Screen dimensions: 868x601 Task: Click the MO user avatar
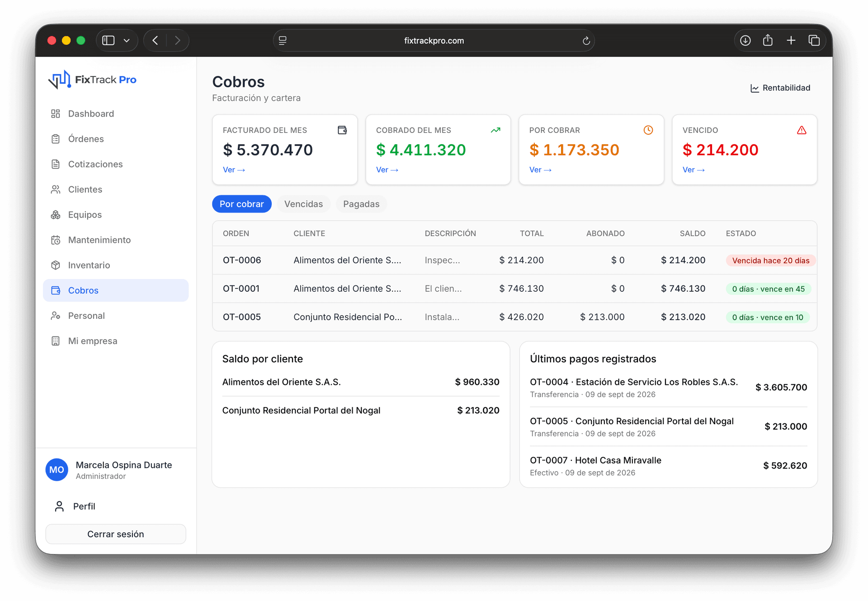[57, 470]
